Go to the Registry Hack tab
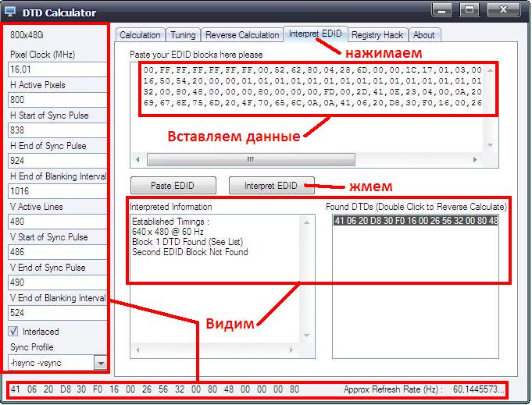The image size is (532, 405). 377,35
